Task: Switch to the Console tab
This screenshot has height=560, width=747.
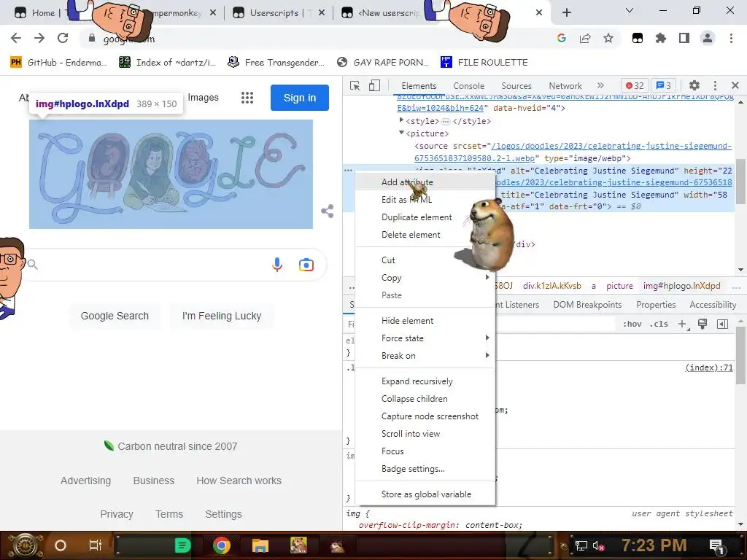Action: click(x=469, y=86)
